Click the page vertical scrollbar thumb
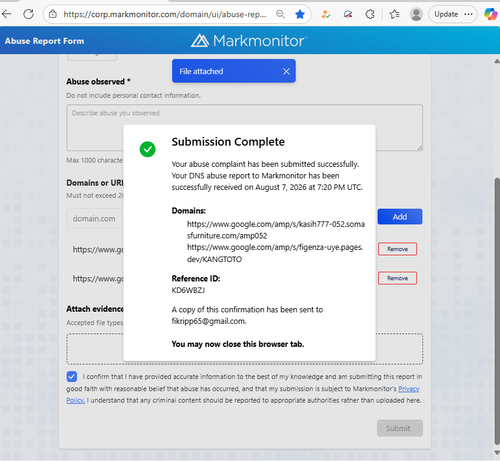Screen dimensions: 500x461 [x=497, y=312]
